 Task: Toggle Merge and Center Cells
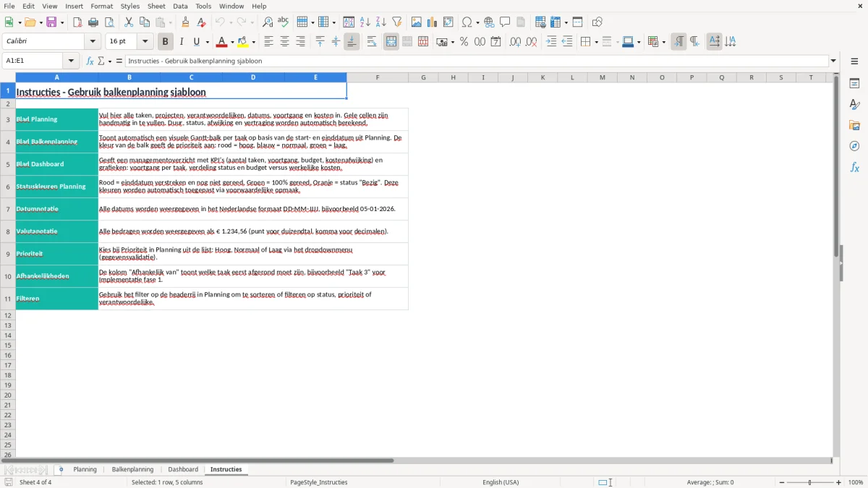391,42
